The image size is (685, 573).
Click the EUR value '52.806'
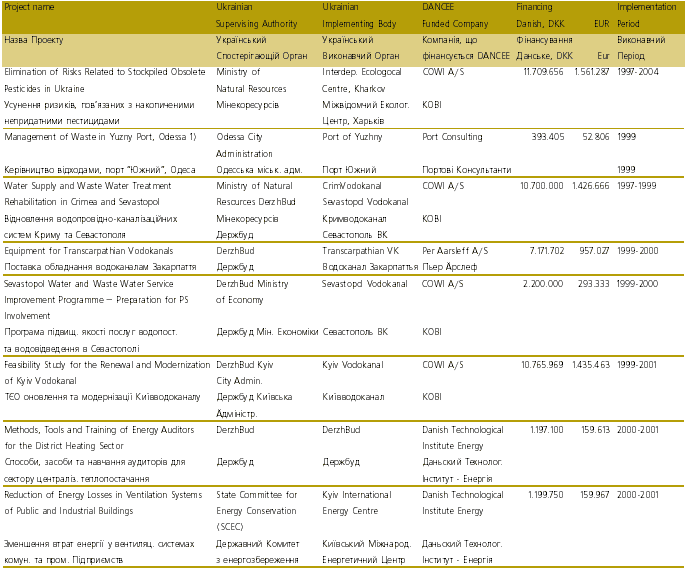click(x=595, y=137)
